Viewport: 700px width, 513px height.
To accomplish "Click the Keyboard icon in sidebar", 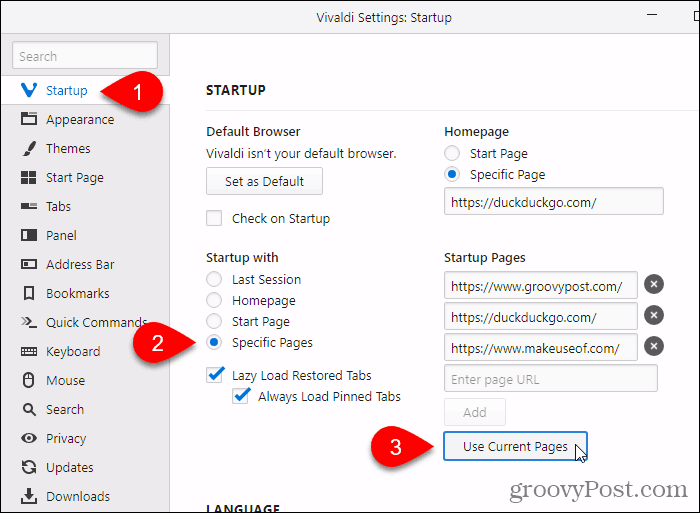I will (x=29, y=351).
